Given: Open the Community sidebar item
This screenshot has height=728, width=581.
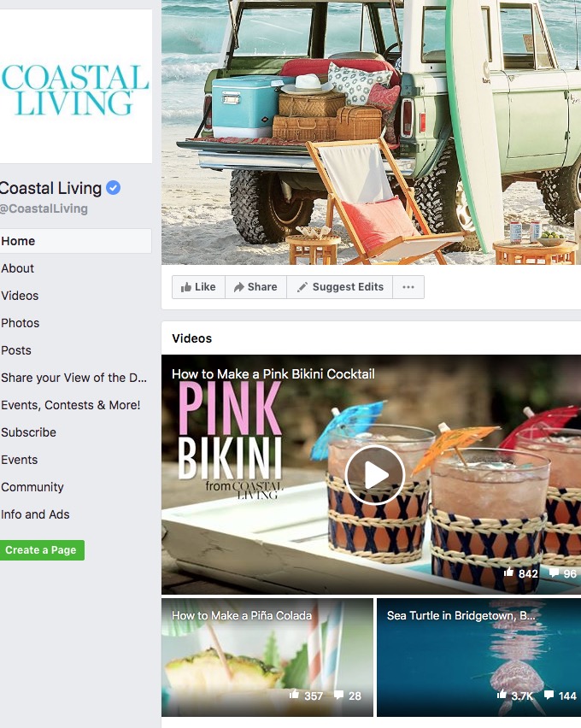Looking at the screenshot, I should (x=32, y=487).
